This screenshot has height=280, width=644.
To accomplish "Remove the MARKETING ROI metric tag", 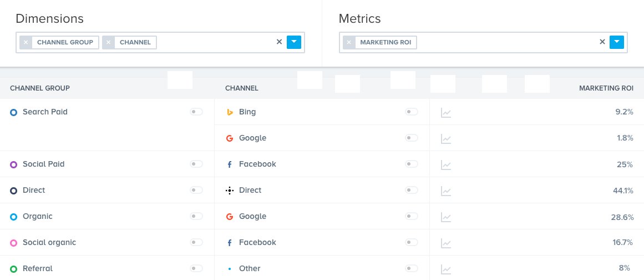I will 349,42.
